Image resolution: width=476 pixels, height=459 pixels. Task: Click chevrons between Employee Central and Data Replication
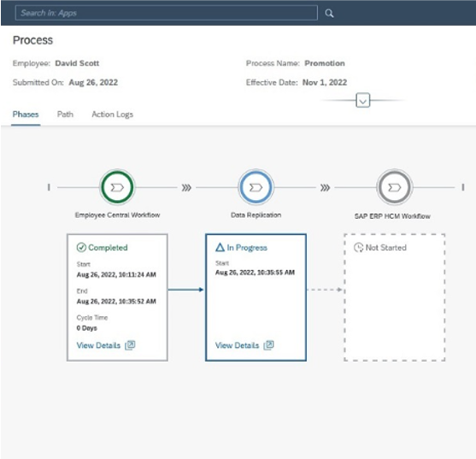point(186,188)
